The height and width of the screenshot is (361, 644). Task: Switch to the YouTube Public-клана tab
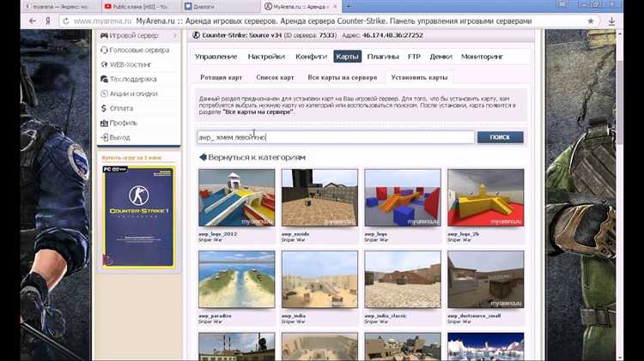(141, 7)
